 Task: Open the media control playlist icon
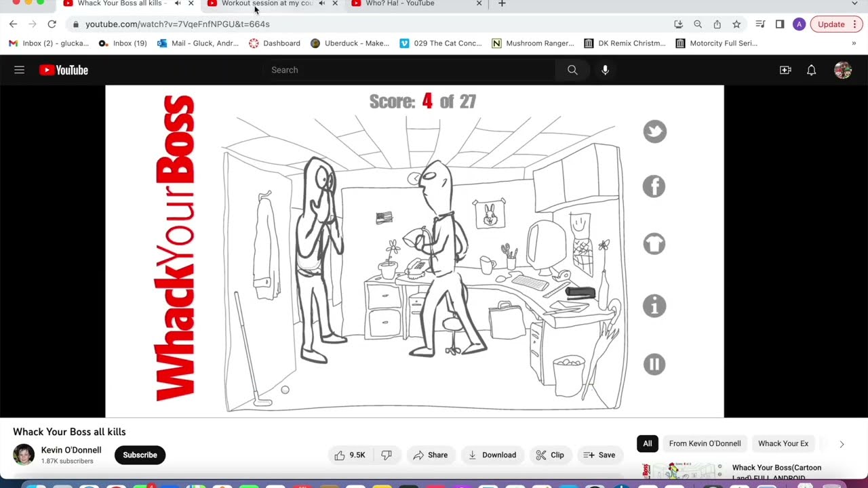(x=760, y=24)
